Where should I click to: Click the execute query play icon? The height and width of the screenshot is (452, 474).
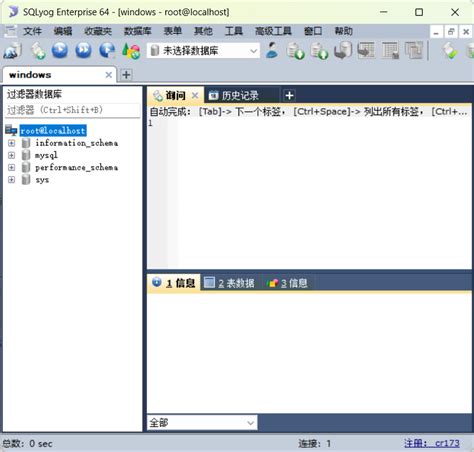click(60, 50)
